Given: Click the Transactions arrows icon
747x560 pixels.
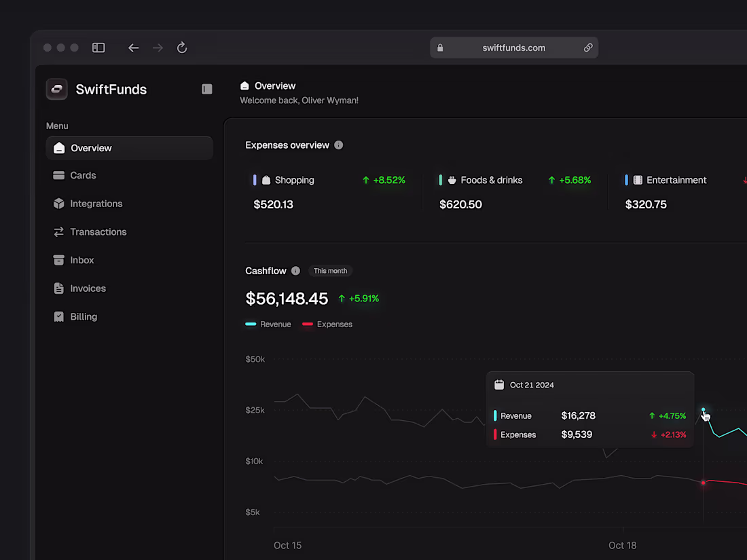Looking at the screenshot, I should coord(58,232).
